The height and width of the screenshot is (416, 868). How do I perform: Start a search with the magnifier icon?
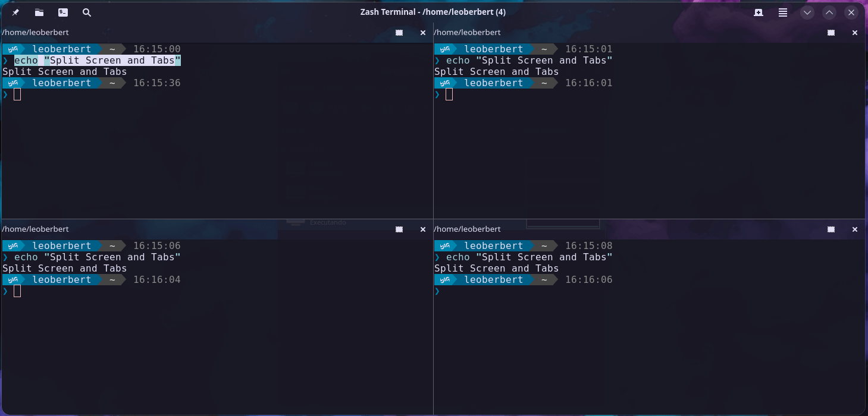87,12
